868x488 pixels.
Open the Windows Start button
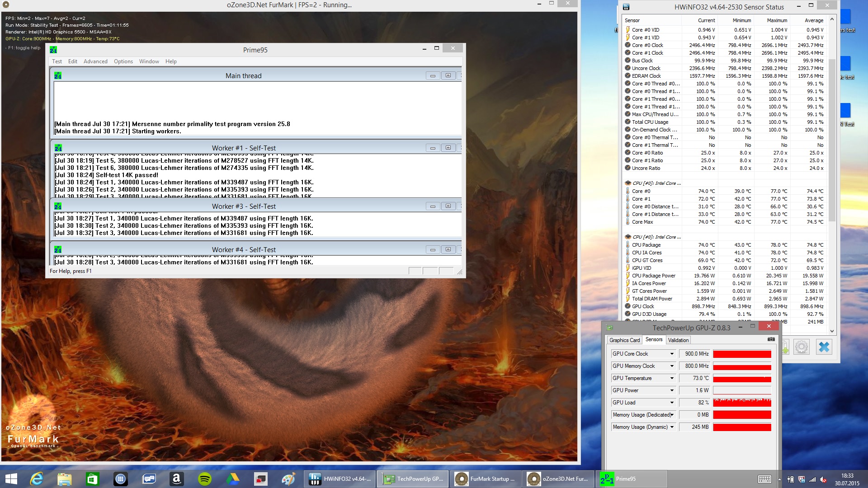(11, 479)
